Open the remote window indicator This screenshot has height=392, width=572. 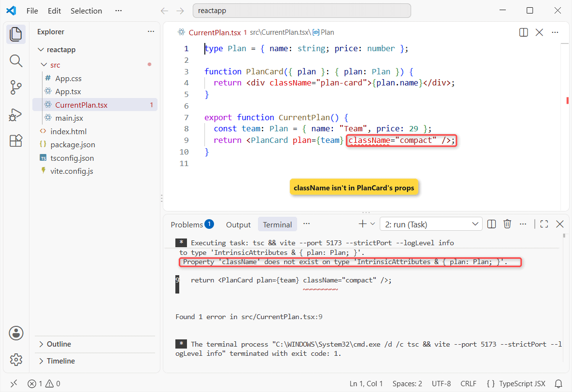[14, 384]
